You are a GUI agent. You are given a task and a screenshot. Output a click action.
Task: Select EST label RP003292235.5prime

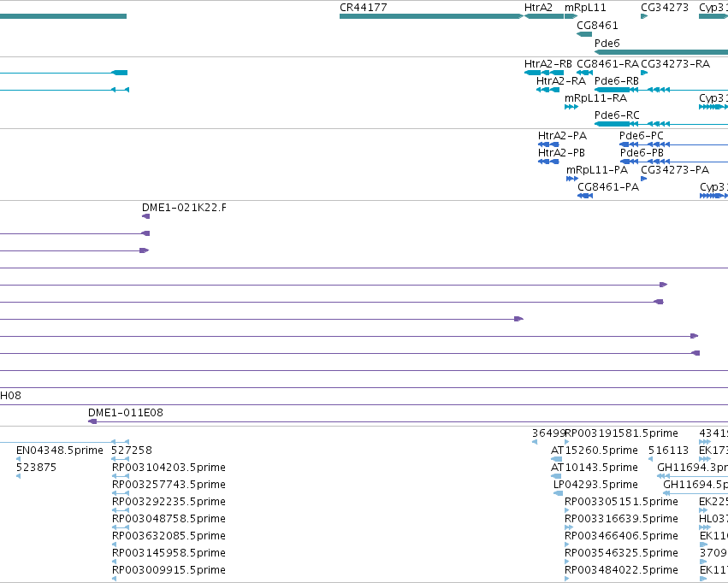169,502
